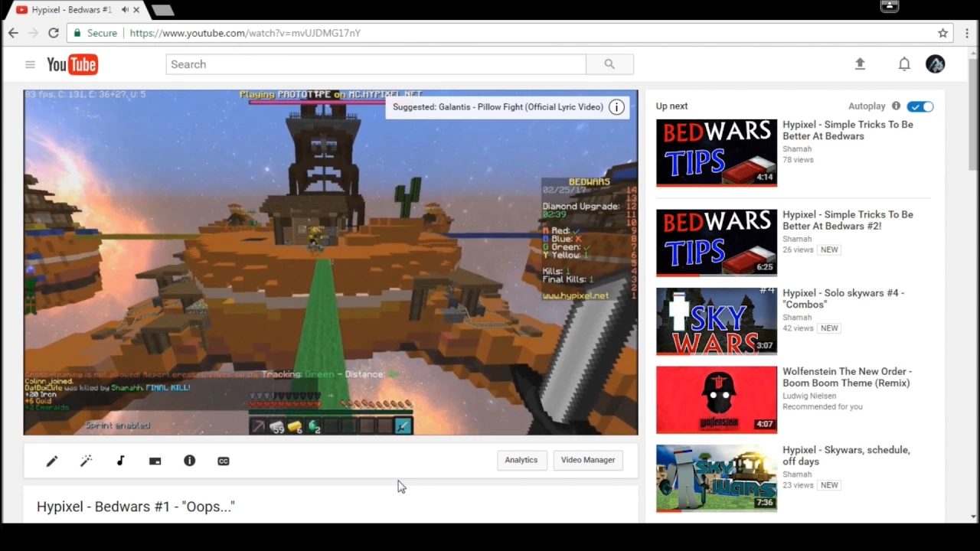Open the notifications bell
Viewport: 980px width, 551px height.
pyautogui.click(x=904, y=64)
